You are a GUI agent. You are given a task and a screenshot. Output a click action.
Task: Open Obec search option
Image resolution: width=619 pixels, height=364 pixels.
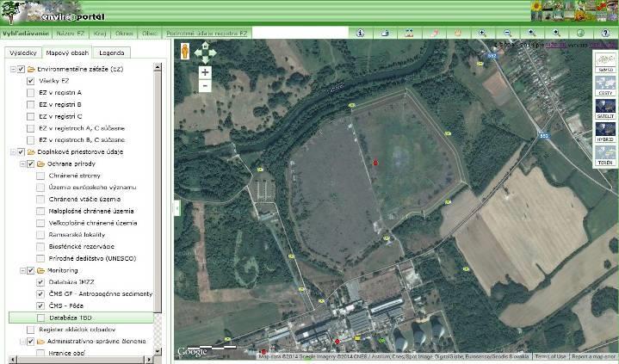(150, 34)
